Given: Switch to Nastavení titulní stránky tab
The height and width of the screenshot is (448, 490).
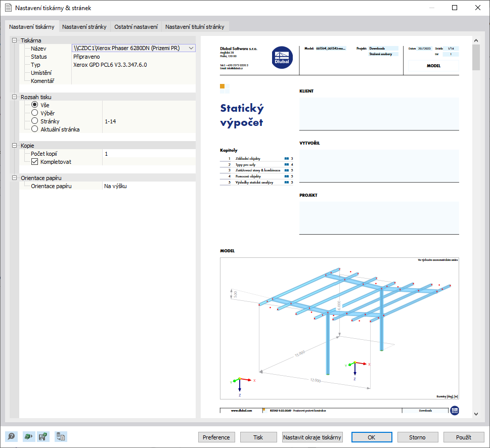Looking at the screenshot, I should pos(195,27).
